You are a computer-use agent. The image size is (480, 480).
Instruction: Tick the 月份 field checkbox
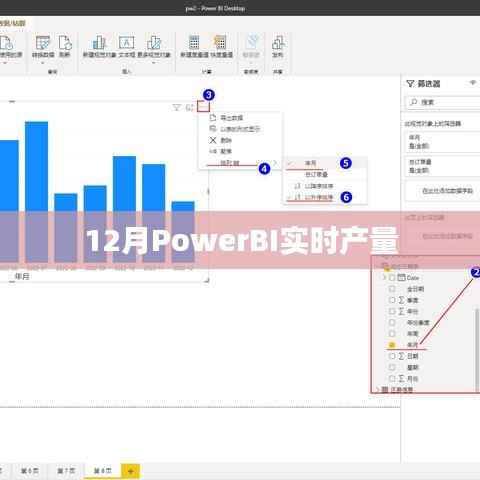pos(392,378)
